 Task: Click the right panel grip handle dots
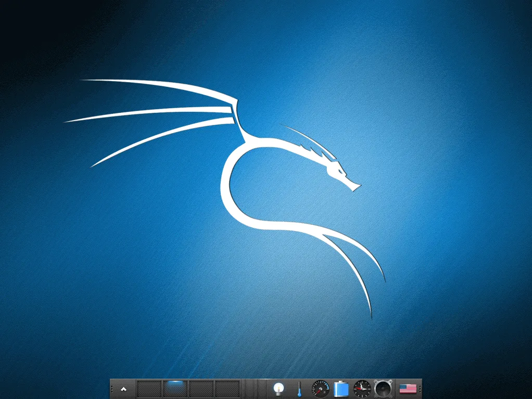[x=420, y=389]
